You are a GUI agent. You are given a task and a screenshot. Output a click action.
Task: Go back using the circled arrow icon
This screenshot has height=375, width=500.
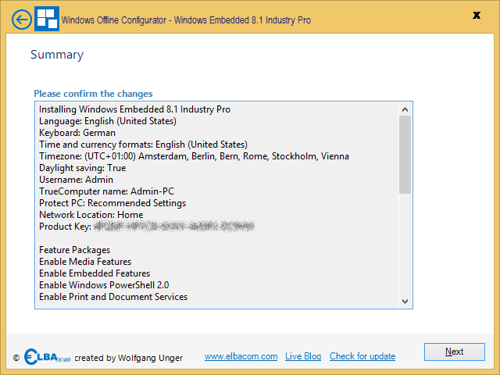click(22, 20)
